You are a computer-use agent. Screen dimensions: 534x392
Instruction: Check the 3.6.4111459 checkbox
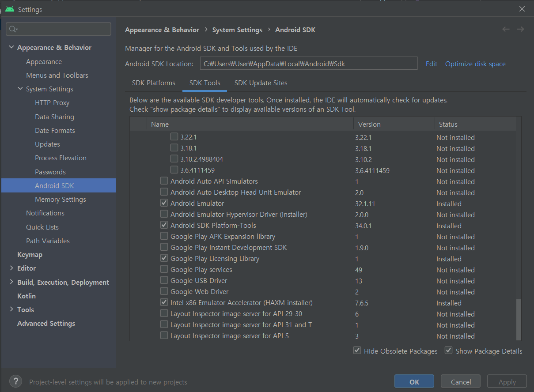(174, 170)
